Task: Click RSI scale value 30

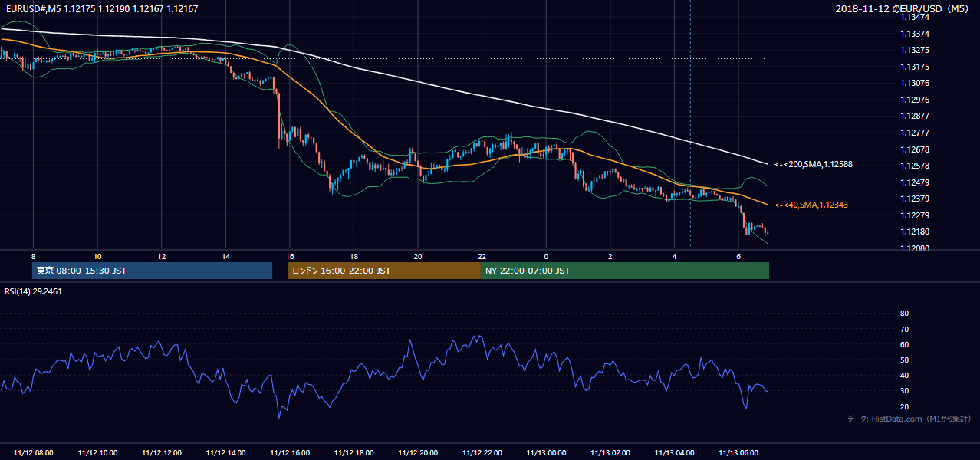Action: (904, 391)
